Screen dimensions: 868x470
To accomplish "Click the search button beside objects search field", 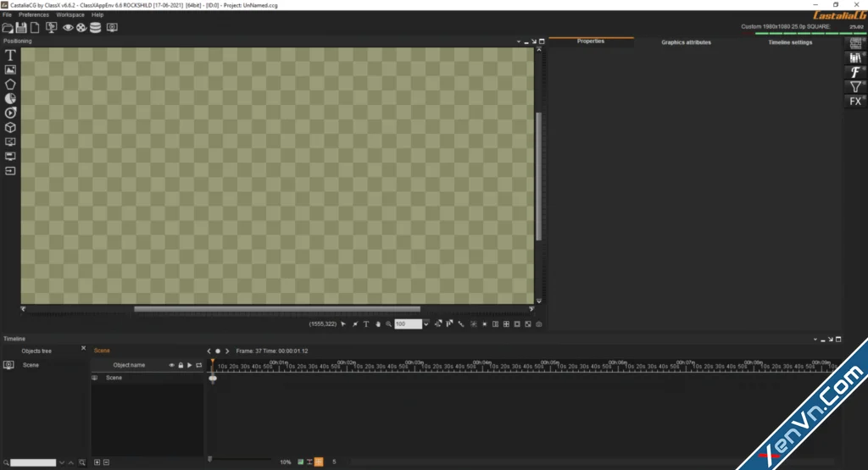I will click(x=82, y=463).
